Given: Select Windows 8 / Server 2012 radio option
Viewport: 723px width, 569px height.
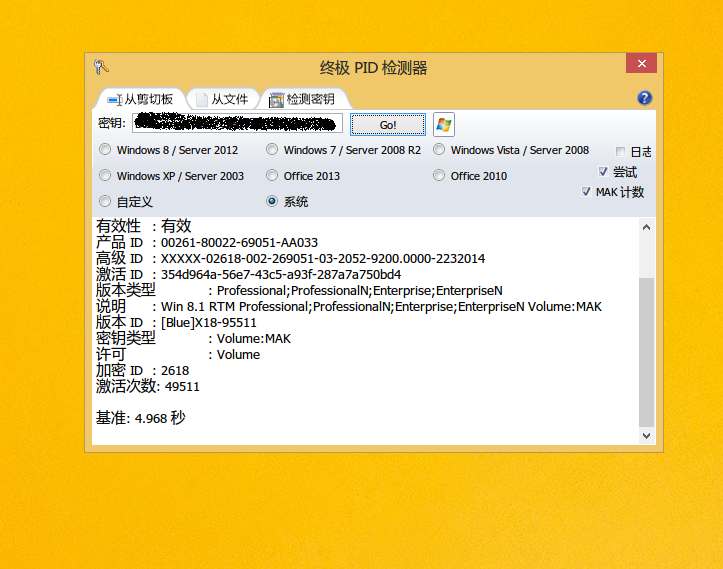Looking at the screenshot, I should (105, 149).
